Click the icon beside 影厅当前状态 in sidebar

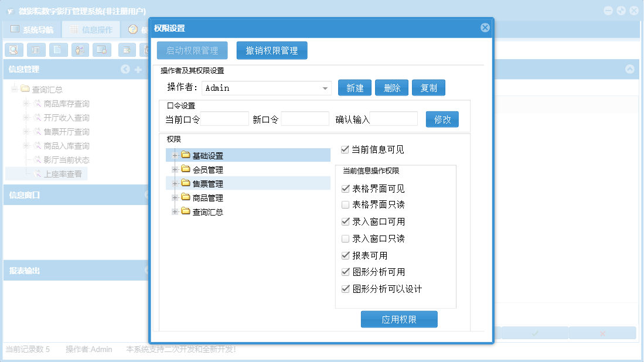(37, 159)
